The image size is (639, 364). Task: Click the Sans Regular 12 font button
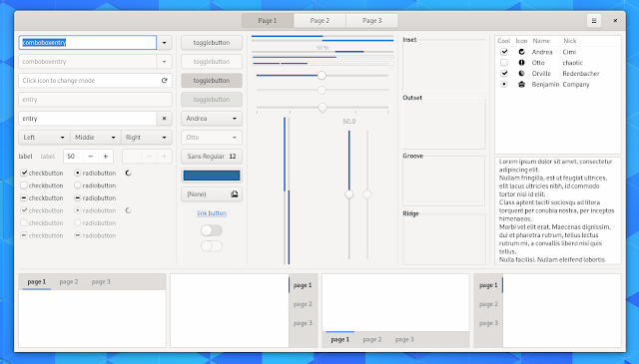pyautogui.click(x=212, y=157)
